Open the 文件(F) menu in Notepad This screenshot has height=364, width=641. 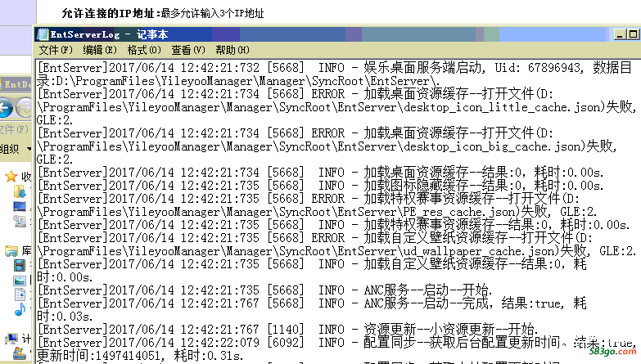[56, 50]
